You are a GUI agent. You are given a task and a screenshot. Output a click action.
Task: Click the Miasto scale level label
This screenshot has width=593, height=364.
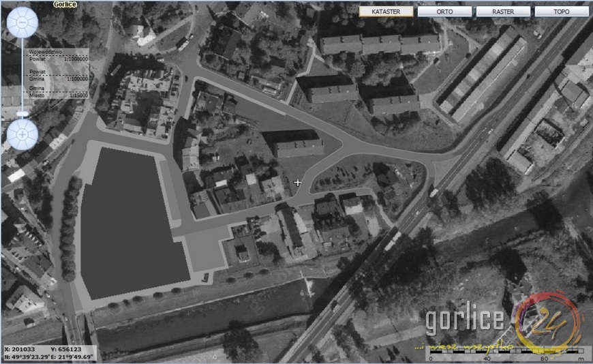click(x=37, y=95)
